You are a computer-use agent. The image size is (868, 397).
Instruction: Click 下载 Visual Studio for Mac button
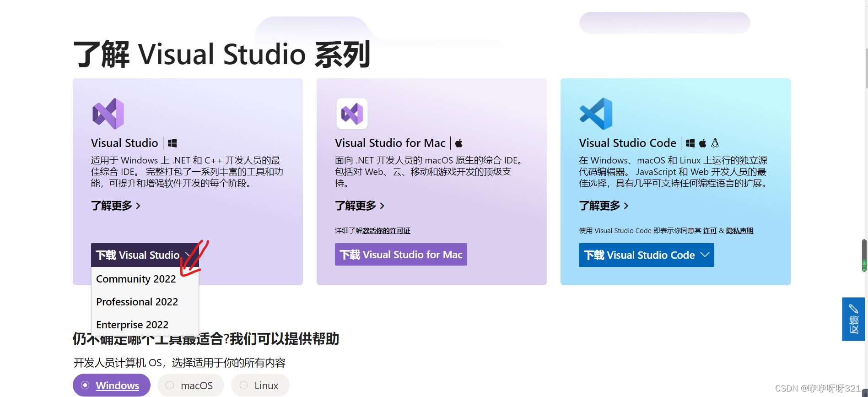coord(401,255)
